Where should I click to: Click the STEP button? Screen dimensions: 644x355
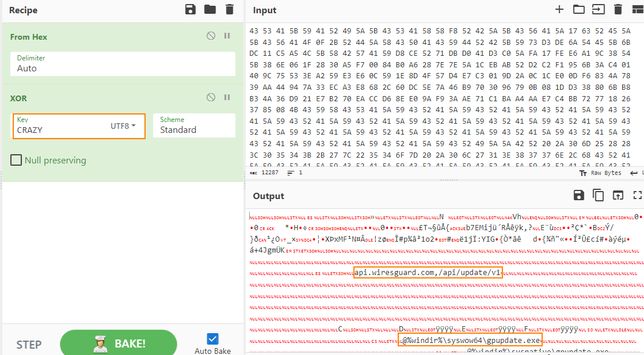coord(28,343)
